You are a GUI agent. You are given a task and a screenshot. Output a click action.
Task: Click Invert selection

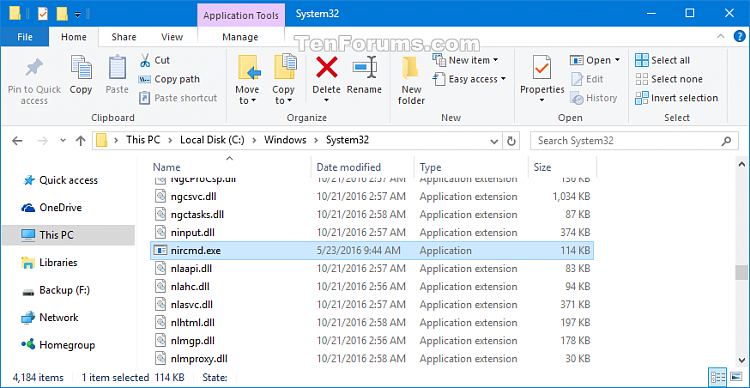click(676, 98)
